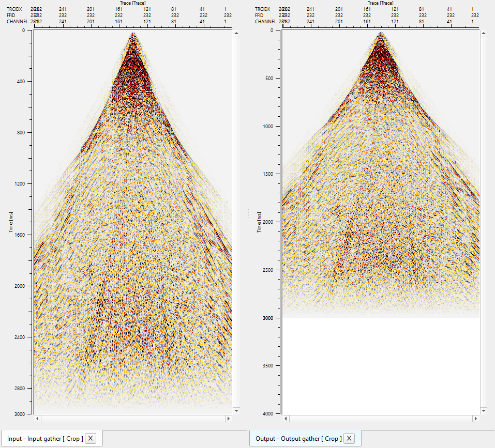Click the Output panel vertical scrollbar track

tap(484, 222)
